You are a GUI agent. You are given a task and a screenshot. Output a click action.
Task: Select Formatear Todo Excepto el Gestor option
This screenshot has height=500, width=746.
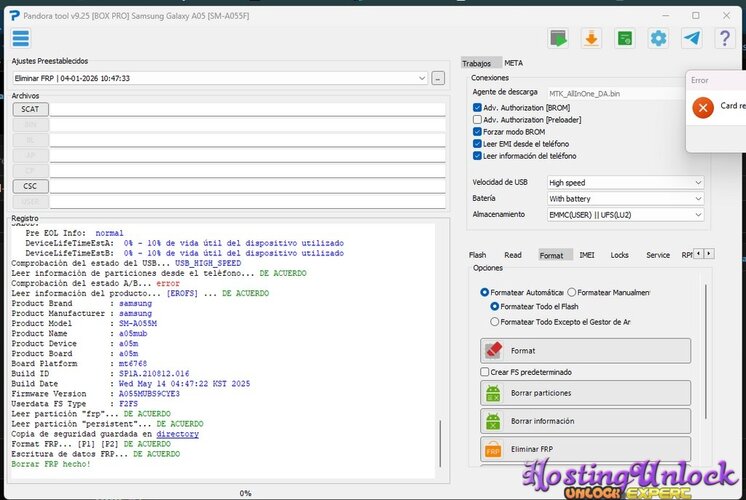coord(494,322)
